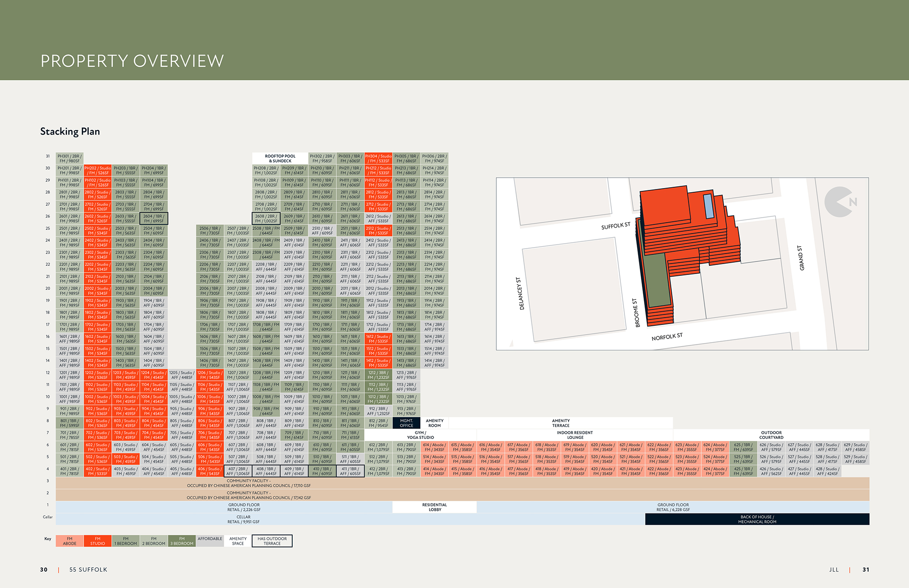Click the Has Outdoor Terrace key box

click(272, 541)
